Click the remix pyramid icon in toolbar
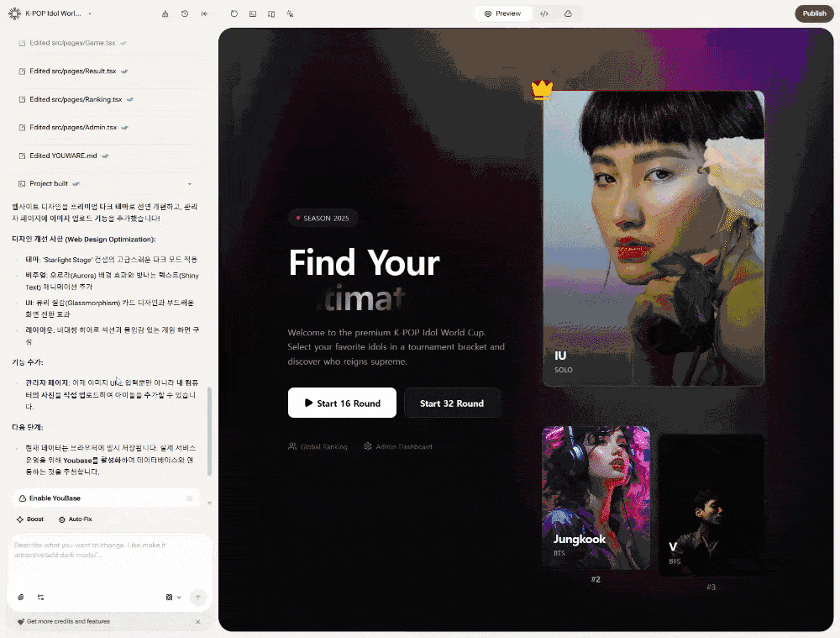This screenshot has width=840, height=638. pos(165,13)
